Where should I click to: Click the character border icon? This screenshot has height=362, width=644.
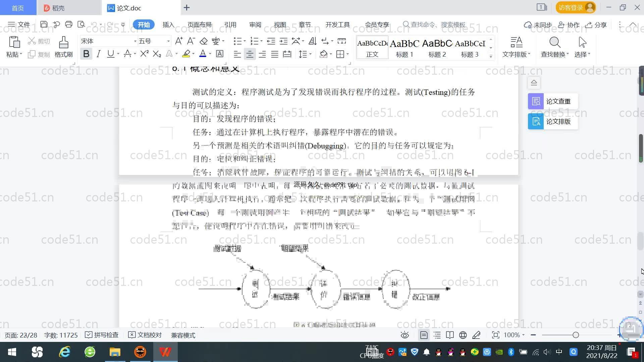pyautogui.click(x=220, y=54)
